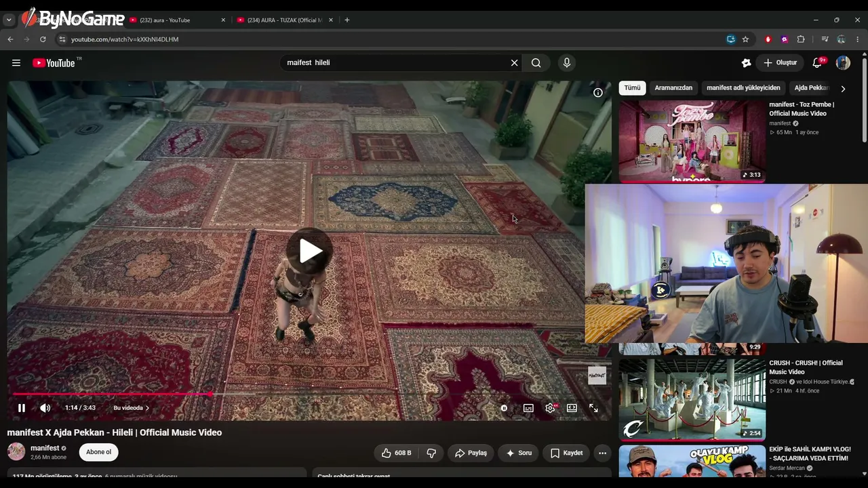
Task: Click the browser forward arrow
Action: tap(26, 39)
